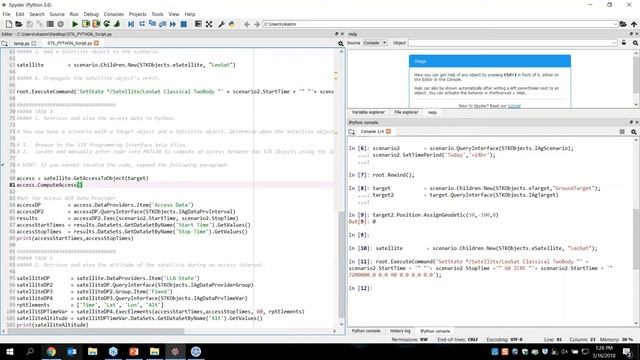Expand the working directory path dropdown
The image size is (640, 360).
(615, 24)
